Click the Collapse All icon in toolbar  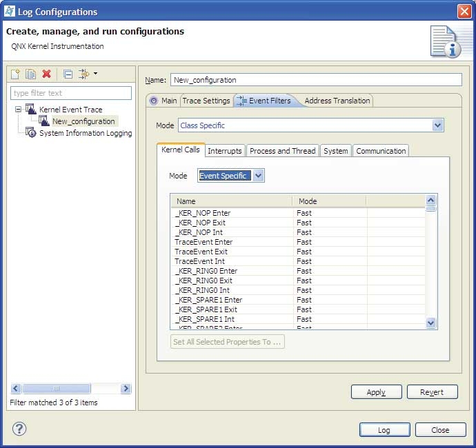[x=68, y=74]
